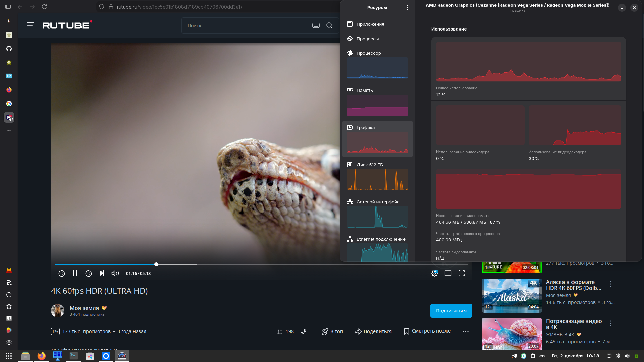Pause the video playback
Image resolution: width=644 pixels, height=362 pixels.
point(75,273)
